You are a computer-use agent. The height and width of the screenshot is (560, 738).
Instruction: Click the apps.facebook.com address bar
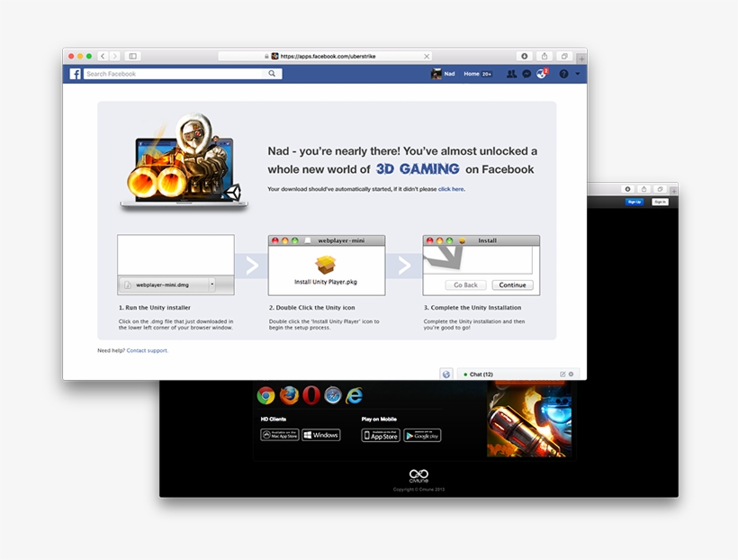pos(325,56)
